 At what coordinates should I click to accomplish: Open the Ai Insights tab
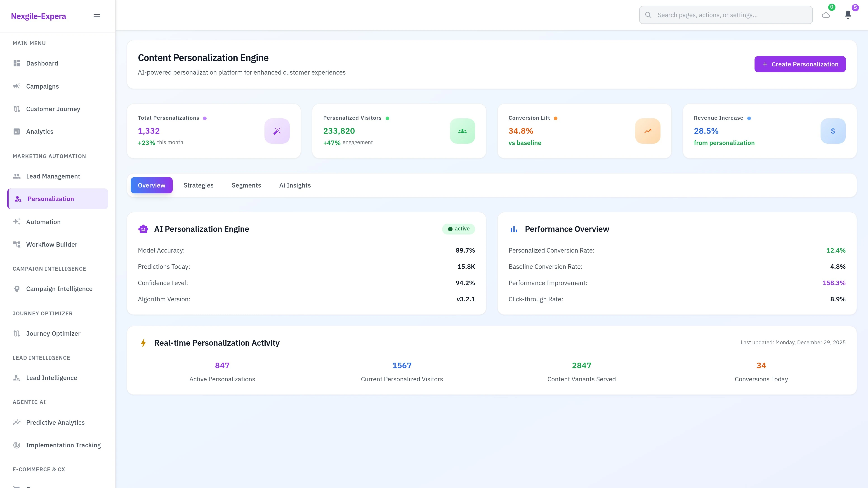tap(295, 185)
